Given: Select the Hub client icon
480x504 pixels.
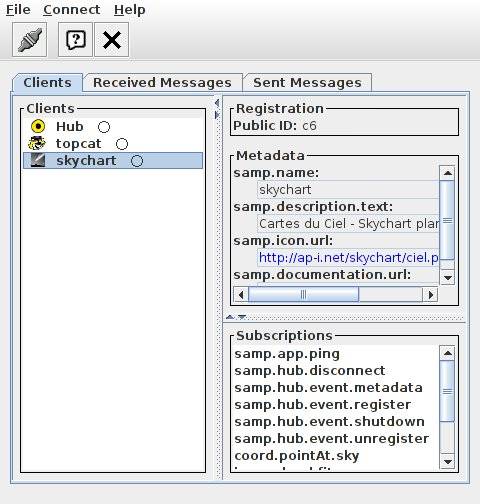Looking at the screenshot, I should point(38,127).
